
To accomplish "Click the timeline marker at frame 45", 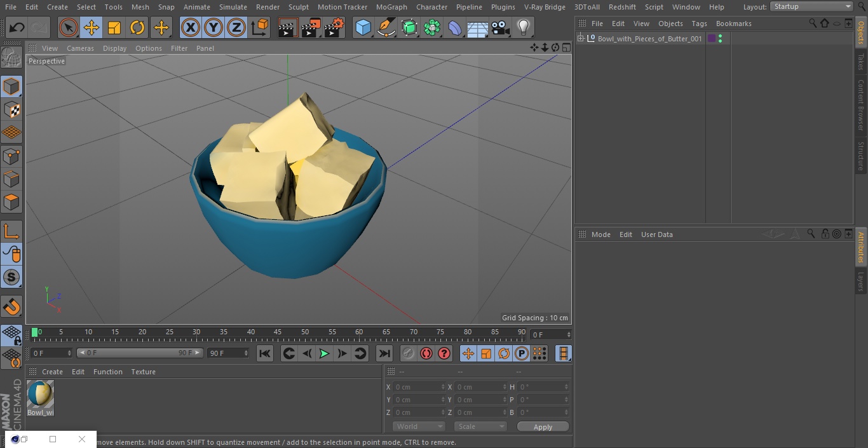I will click(x=278, y=332).
